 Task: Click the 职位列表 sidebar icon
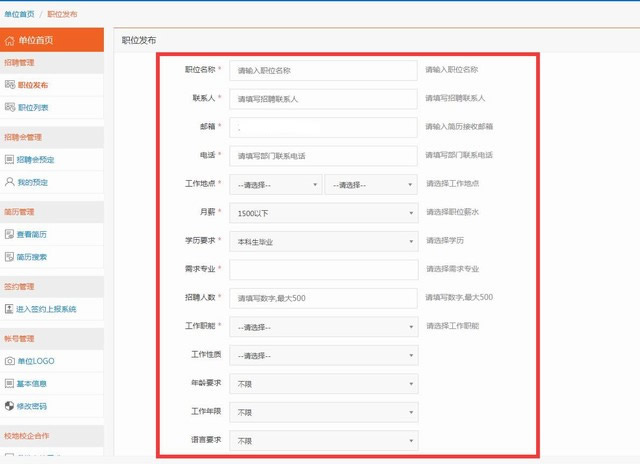click(x=10, y=107)
